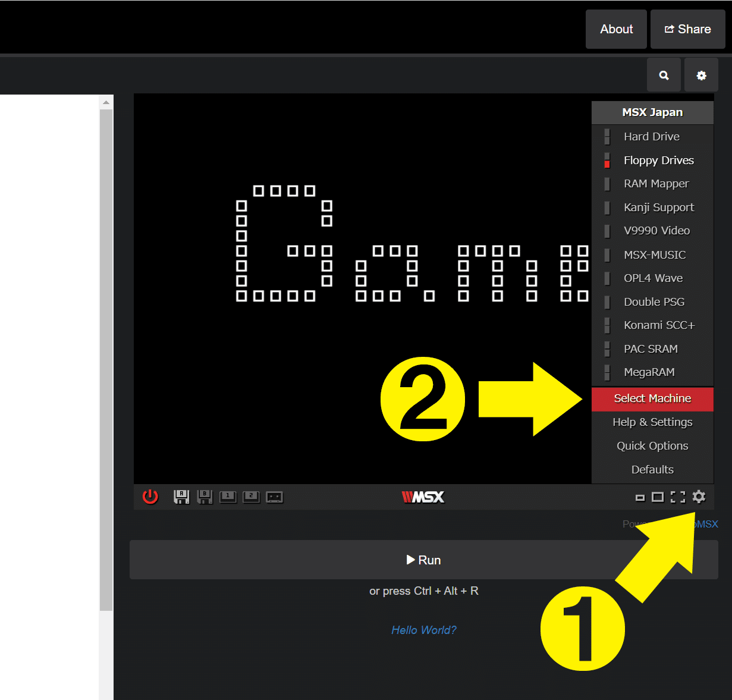Toggle the Floppy Drives extension
The width and height of the screenshot is (732, 700).
pyautogui.click(x=652, y=161)
